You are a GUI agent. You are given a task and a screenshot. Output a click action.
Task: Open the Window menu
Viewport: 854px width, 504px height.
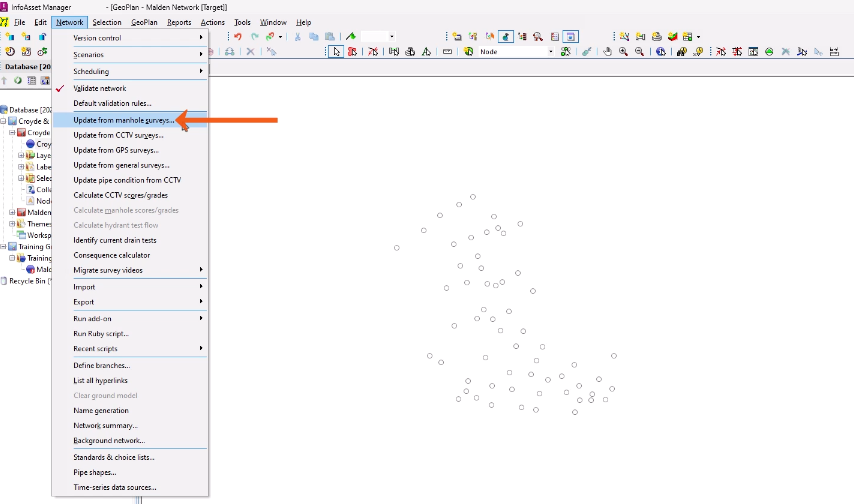(x=273, y=22)
